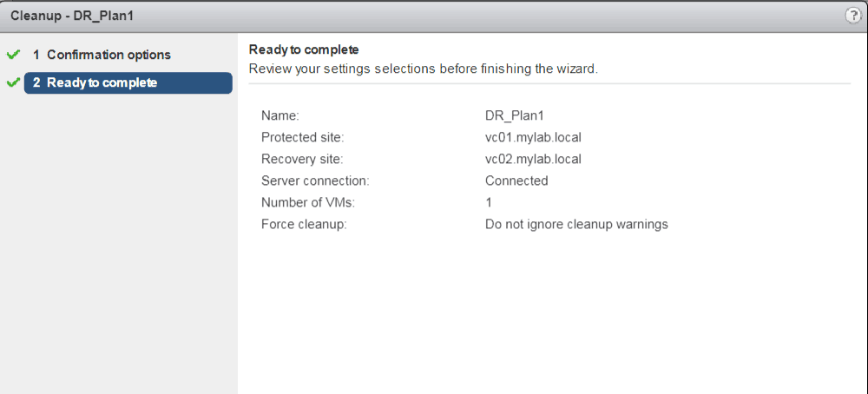Click the Review your settings instruction text
The image size is (868, 394).
point(423,69)
